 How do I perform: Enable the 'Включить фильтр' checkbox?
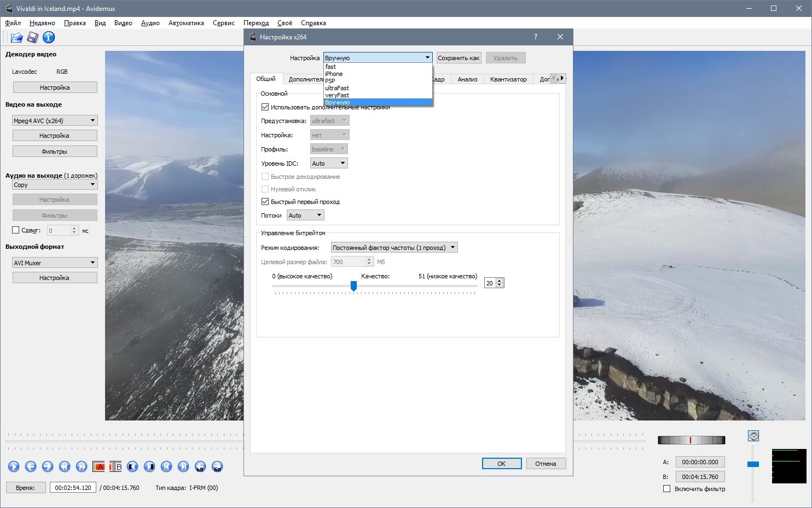pyautogui.click(x=666, y=489)
